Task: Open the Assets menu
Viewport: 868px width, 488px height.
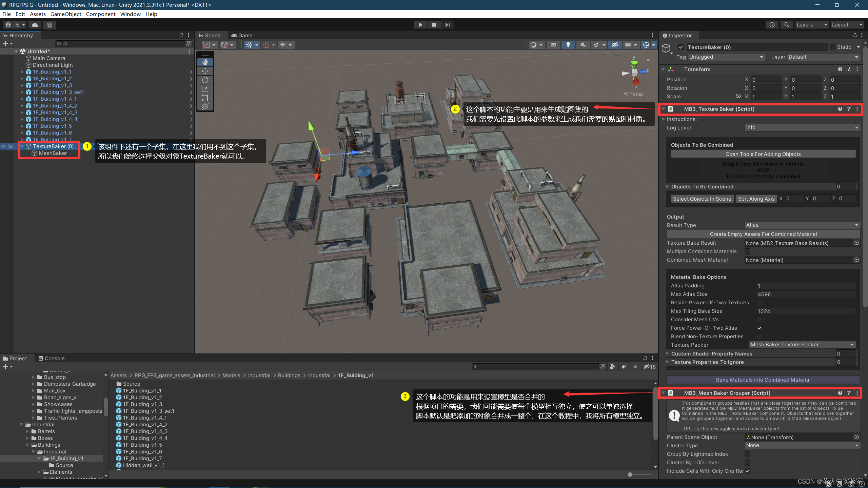Action: pos(38,14)
